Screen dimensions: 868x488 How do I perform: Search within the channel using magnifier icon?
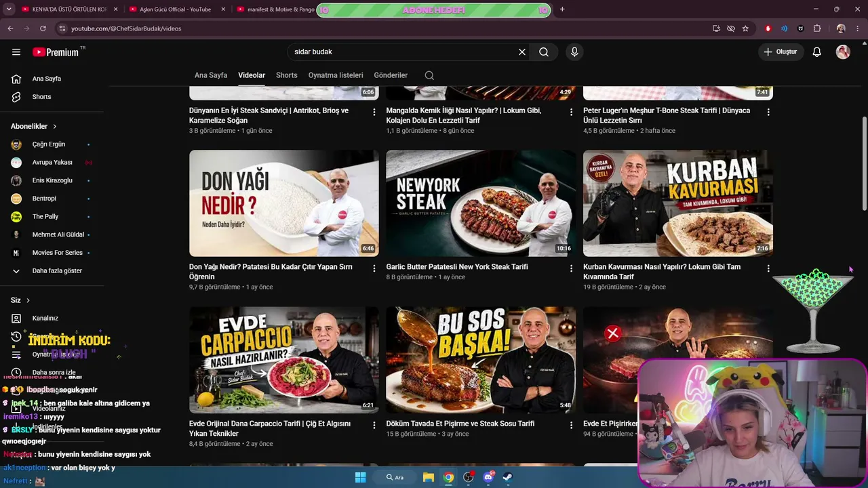429,75
